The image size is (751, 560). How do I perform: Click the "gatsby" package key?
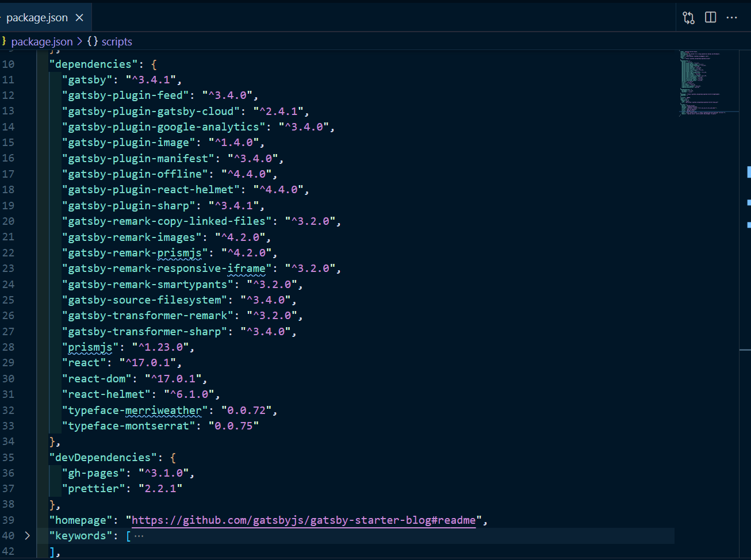point(87,80)
